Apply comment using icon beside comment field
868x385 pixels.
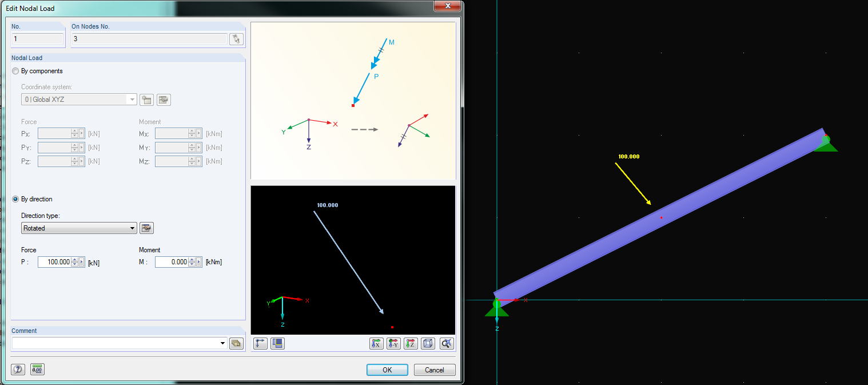coord(236,343)
